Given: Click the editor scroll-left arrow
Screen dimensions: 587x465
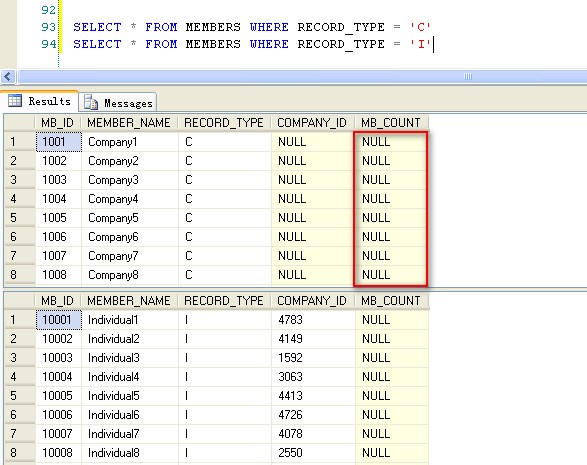Looking at the screenshot, I should point(8,77).
